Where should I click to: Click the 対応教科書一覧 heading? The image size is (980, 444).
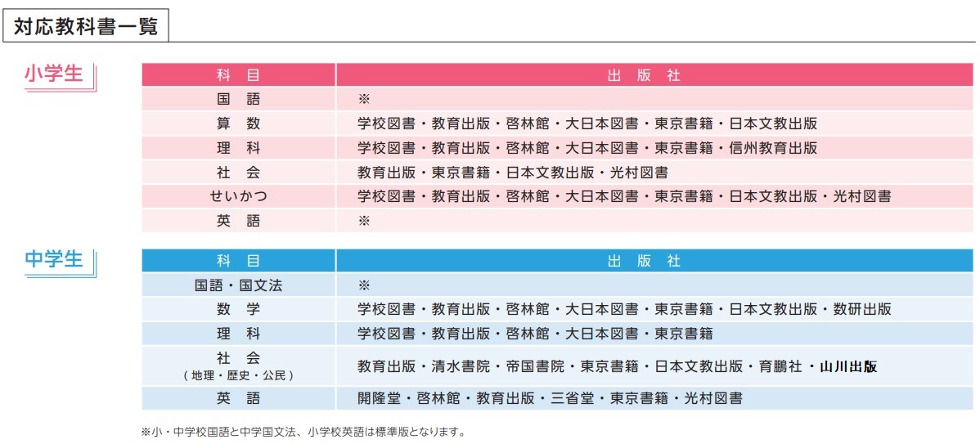86,25
